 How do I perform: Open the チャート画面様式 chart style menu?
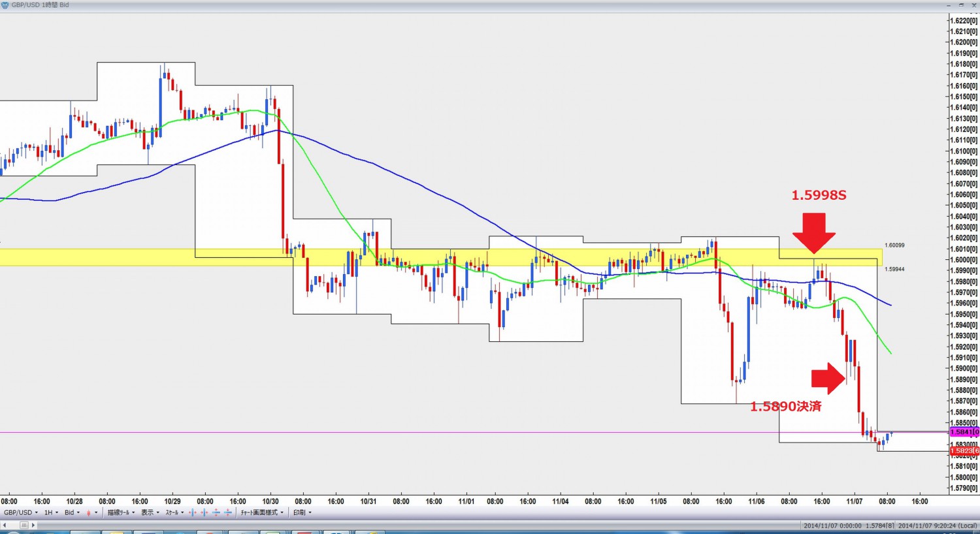(x=262, y=513)
